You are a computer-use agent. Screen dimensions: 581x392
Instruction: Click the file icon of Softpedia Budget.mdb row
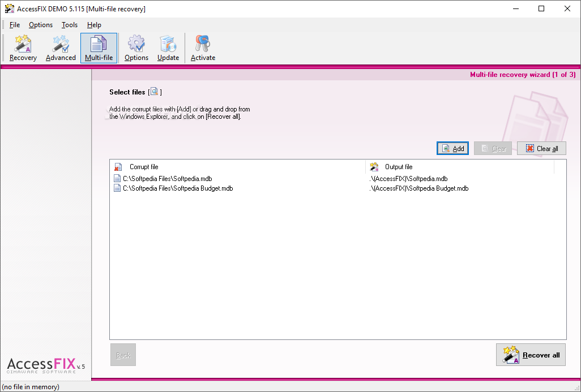coord(117,188)
